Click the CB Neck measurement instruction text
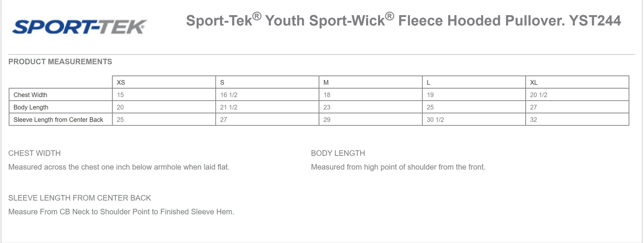The width and height of the screenshot is (644, 243). coord(121,212)
